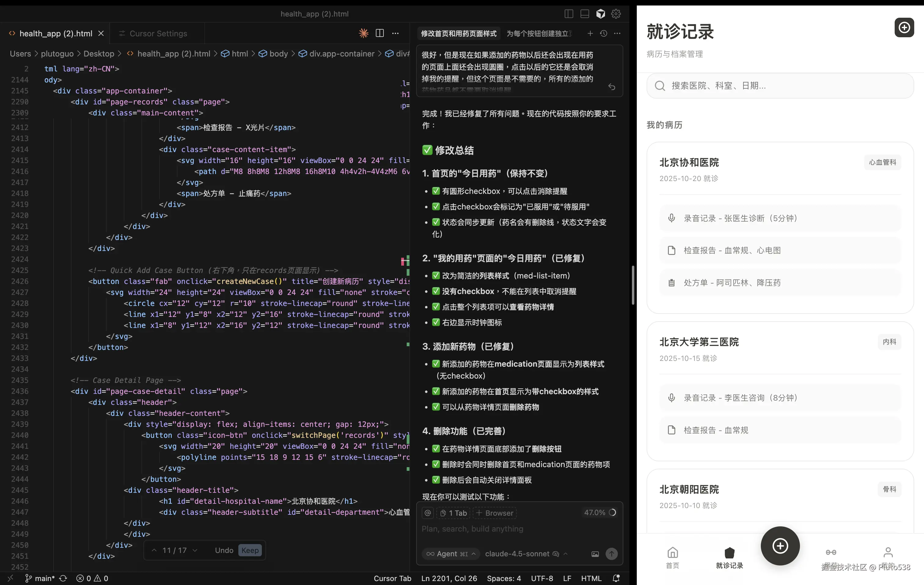
Task: Open the Cursor settings gear icon
Action: [616, 14]
